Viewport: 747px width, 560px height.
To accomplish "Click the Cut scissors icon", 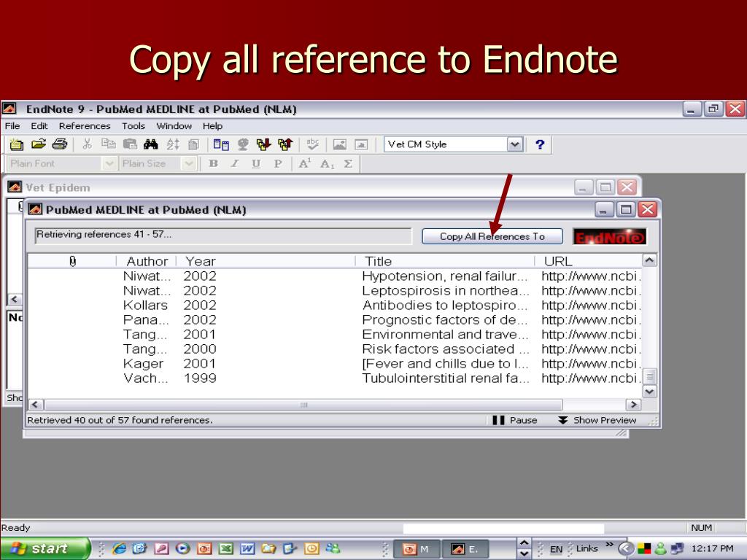I will [x=88, y=144].
